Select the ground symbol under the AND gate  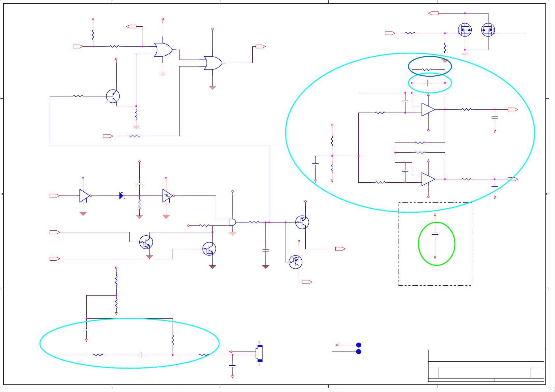click(233, 234)
